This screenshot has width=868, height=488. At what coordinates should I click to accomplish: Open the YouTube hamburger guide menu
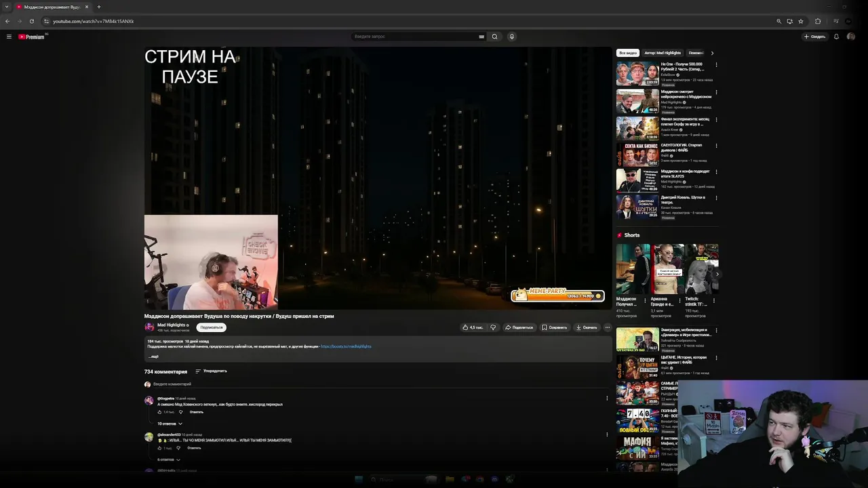tap(9, 37)
